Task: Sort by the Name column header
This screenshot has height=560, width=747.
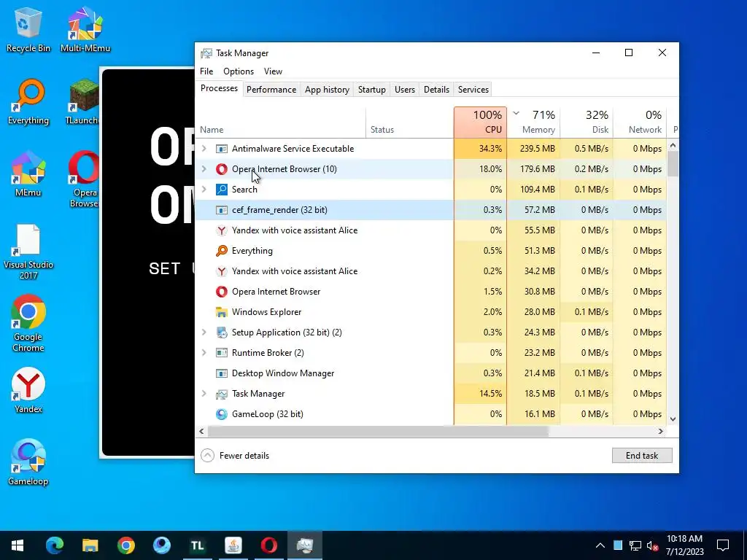Action: (281, 122)
